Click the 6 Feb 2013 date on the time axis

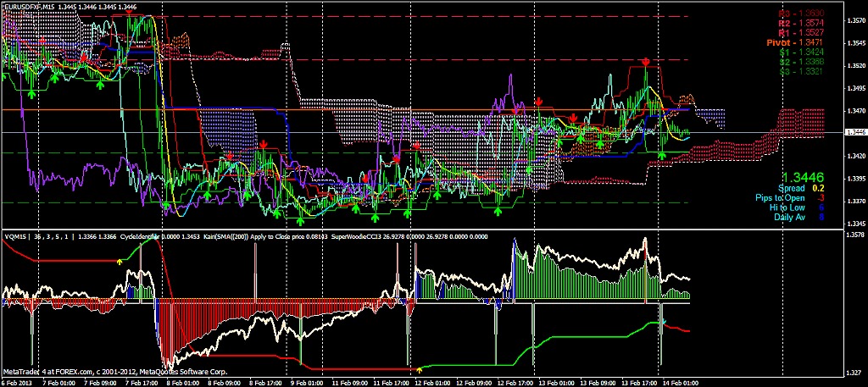point(15,383)
